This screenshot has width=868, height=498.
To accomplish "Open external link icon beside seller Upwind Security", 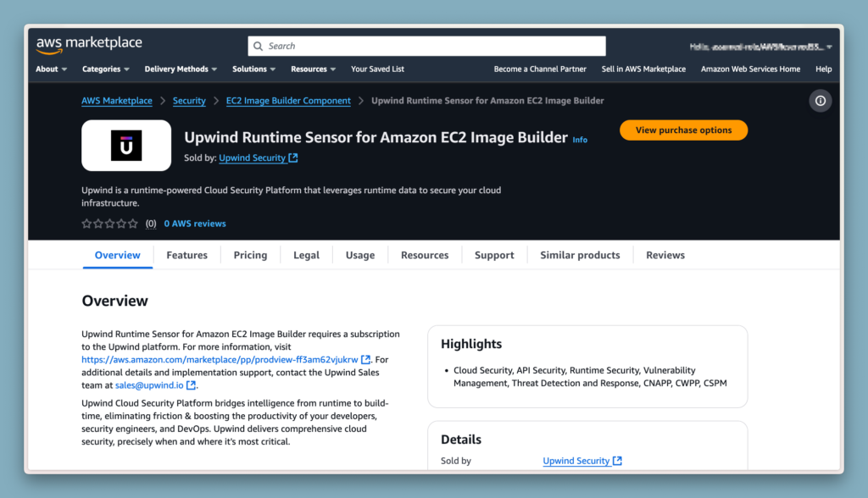I will (x=294, y=158).
